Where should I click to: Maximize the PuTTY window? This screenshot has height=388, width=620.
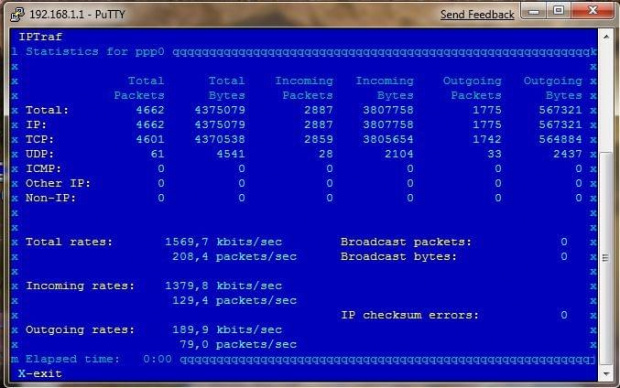coord(558,11)
